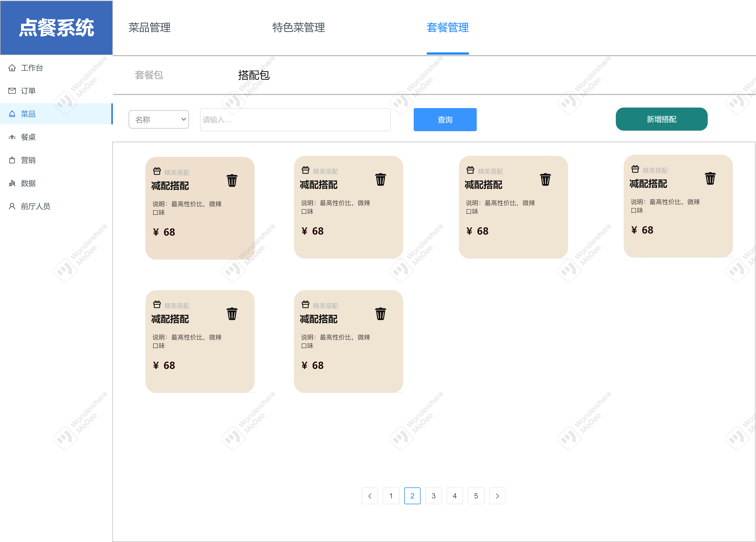Switch to 菜品管理 tab
756x542 pixels.
point(149,27)
